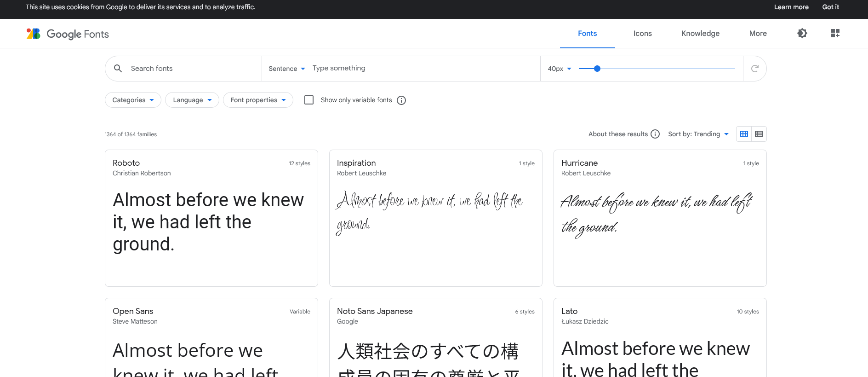Click the search magnifier icon
Screen dimensions: 868x377
pos(118,69)
